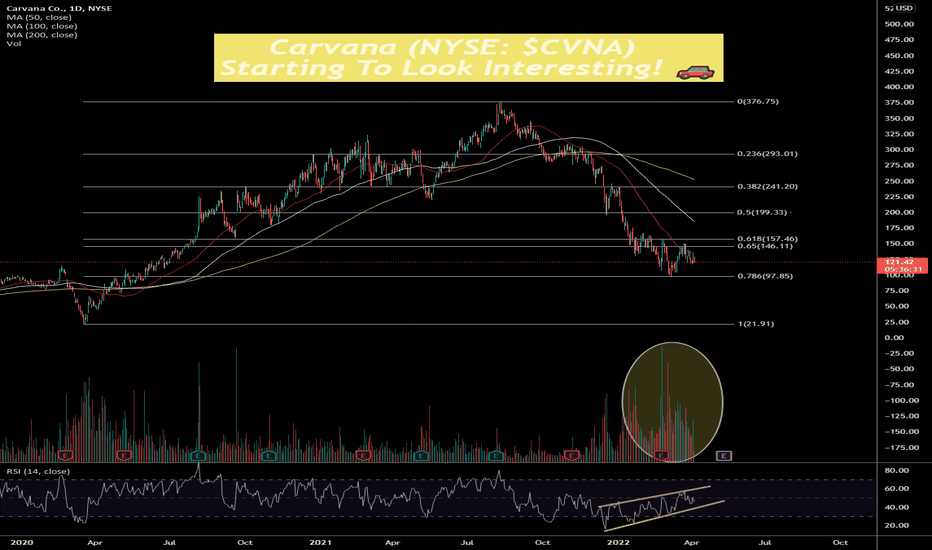Viewport: 932px width, 550px height.
Task: Click the Fibonacci label 0(376.75)
Action: 758,102
